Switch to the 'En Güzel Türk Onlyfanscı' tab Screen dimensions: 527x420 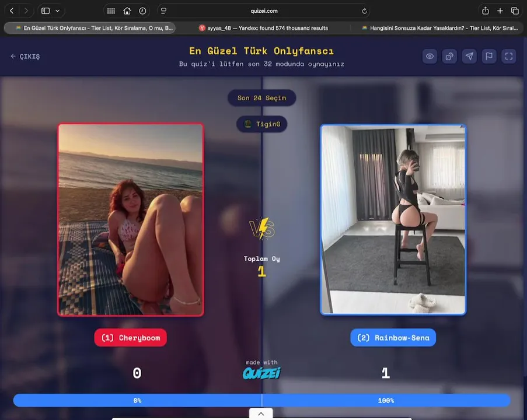(90, 28)
